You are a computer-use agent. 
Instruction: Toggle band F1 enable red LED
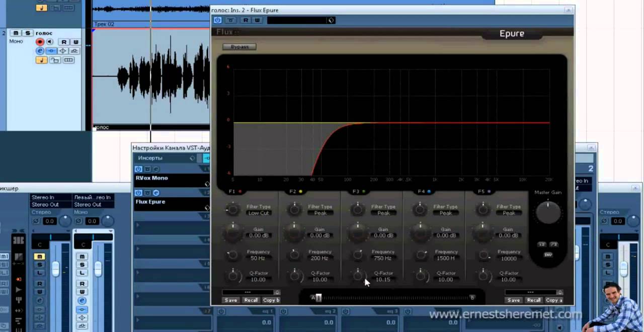coord(240,192)
